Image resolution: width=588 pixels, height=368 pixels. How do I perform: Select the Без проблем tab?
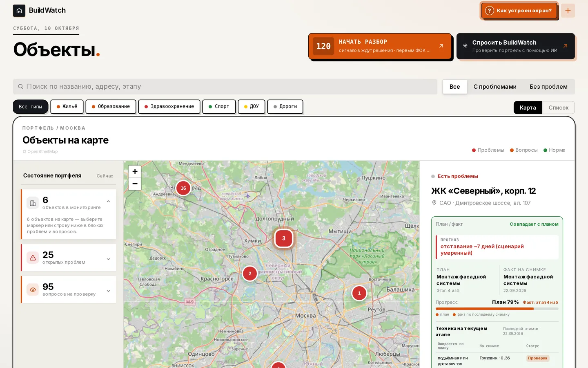(x=548, y=87)
